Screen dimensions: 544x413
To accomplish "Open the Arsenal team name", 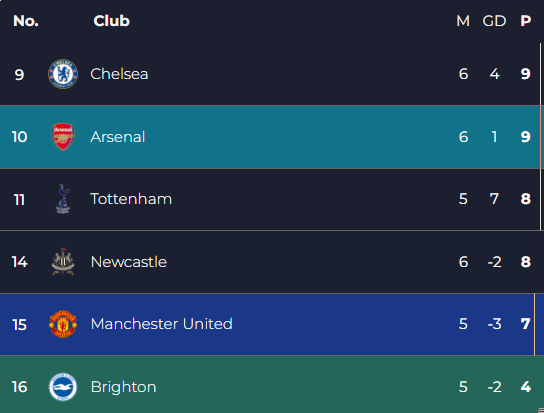I will pos(118,137).
